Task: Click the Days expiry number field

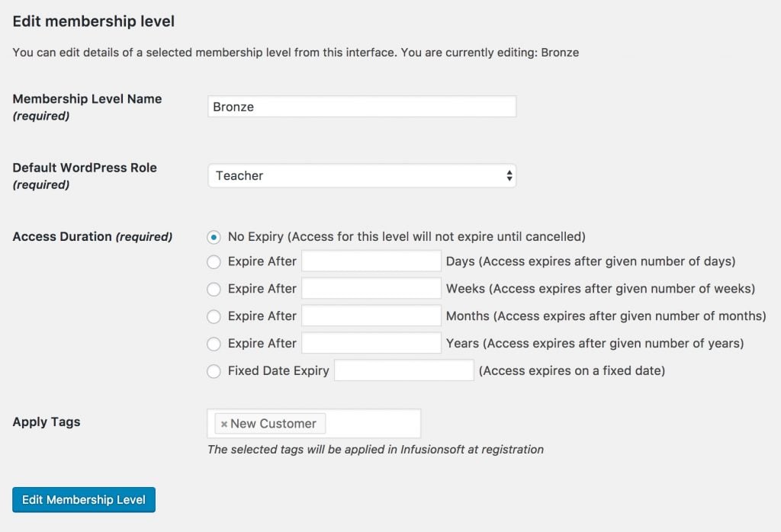Action: [x=371, y=261]
